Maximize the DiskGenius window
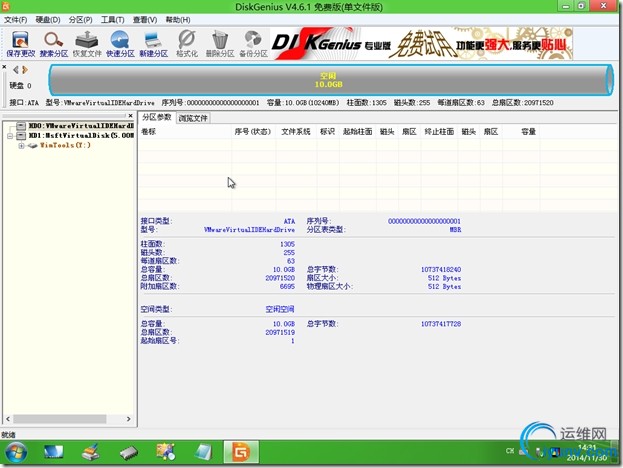The width and height of the screenshot is (623, 468). tap(581, 6)
